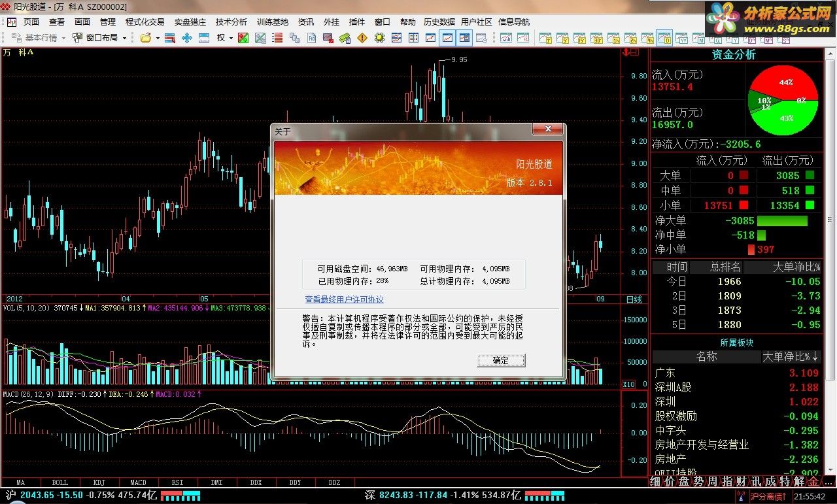Image resolution: width=837 pixels, height=504 pixels.
Task: Click the F10 document toolbar icon
Action: tap(311, 38)
